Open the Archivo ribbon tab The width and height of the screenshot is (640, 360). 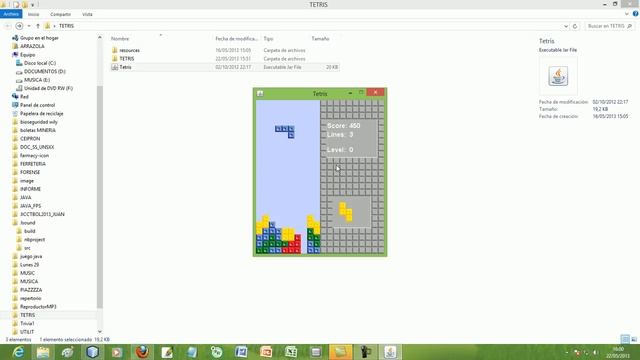11,14
